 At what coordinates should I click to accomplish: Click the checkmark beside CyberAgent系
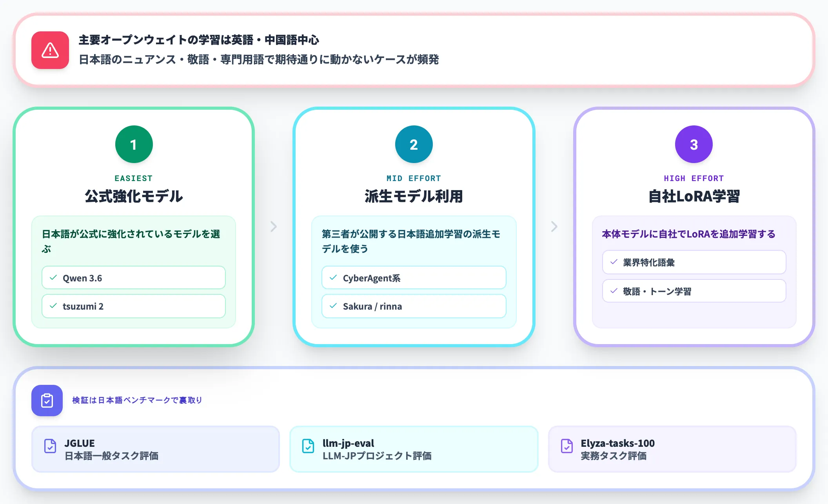333,277
